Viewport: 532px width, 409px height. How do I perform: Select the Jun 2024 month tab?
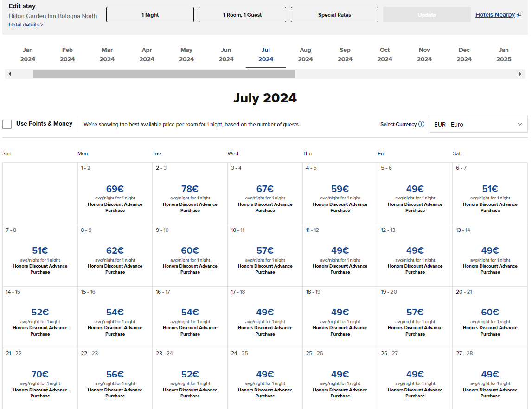[x=226, y=55]
